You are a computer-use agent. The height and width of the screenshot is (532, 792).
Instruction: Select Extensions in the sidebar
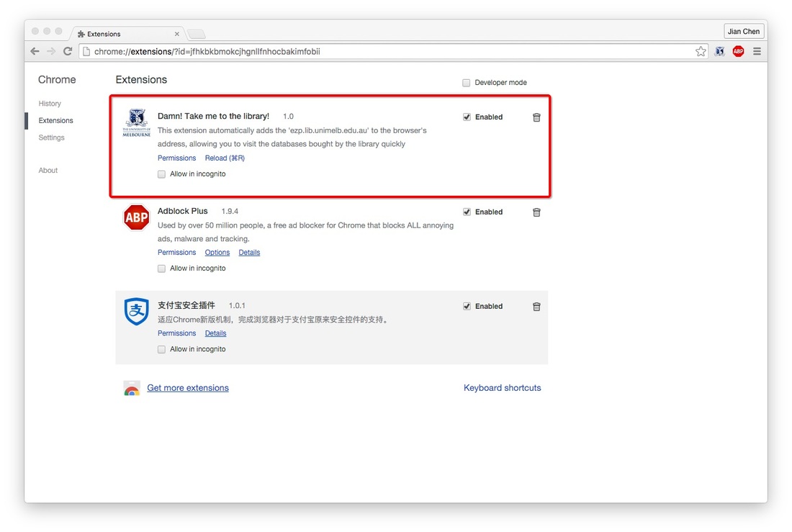point(55,121)
